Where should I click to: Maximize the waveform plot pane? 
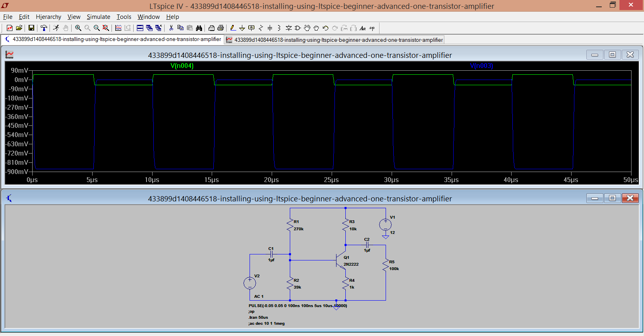click(x=612, y=55)
